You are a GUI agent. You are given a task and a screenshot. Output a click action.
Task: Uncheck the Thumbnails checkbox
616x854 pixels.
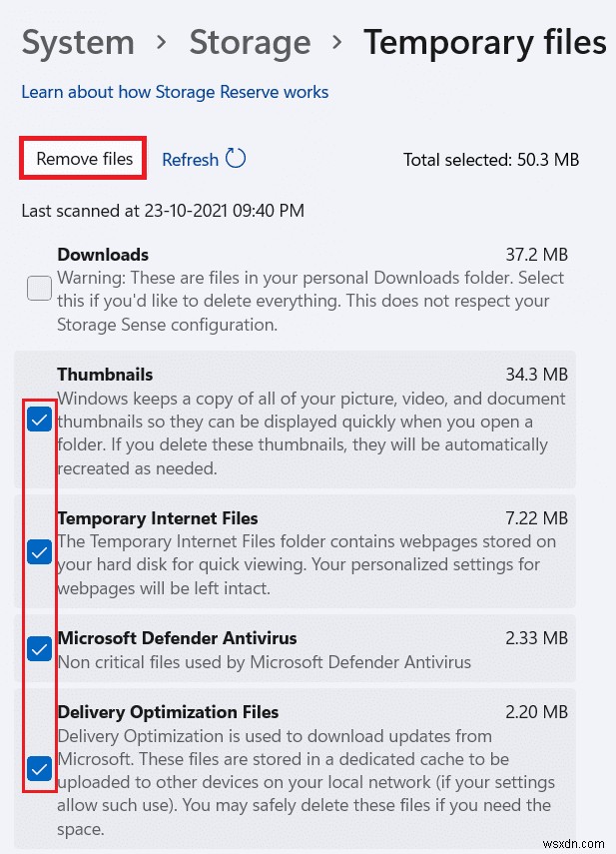39,420
